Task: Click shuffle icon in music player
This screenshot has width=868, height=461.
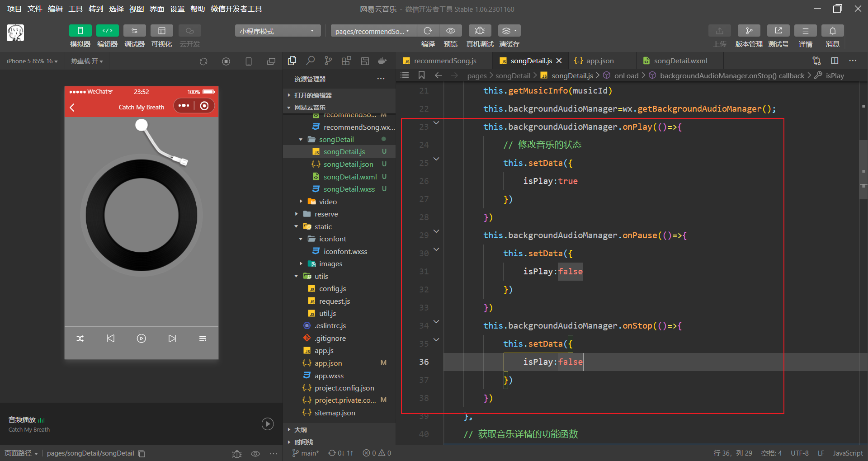Action: 80,338
